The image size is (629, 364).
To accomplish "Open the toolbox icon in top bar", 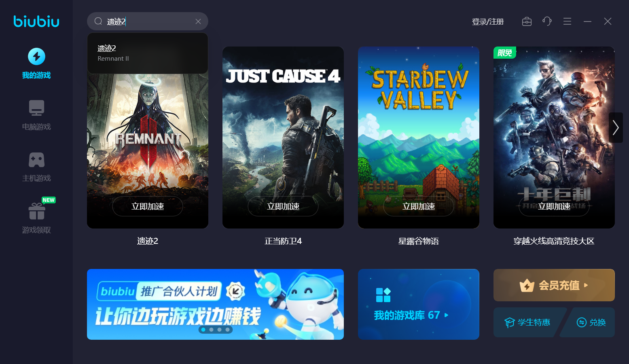I will (527, 21).
